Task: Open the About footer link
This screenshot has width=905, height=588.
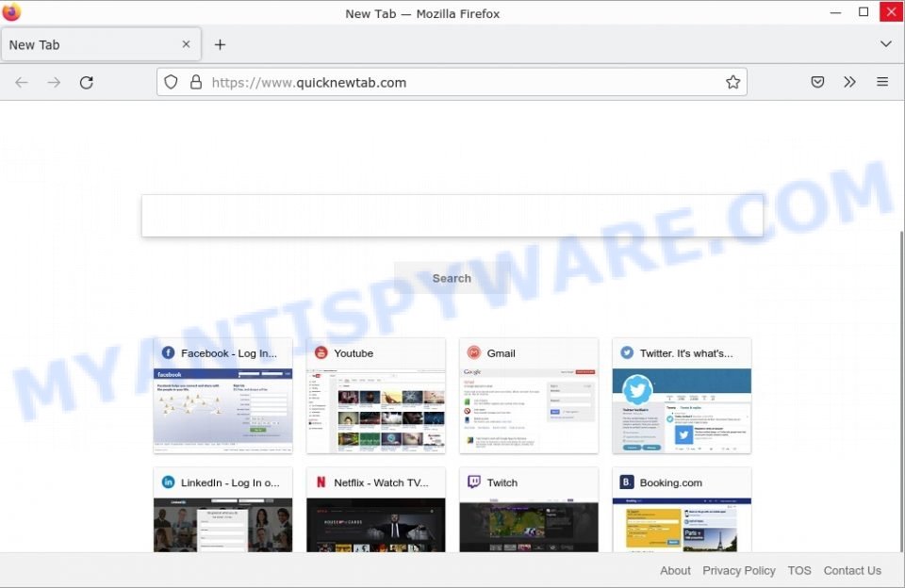Action: [675, 570]
